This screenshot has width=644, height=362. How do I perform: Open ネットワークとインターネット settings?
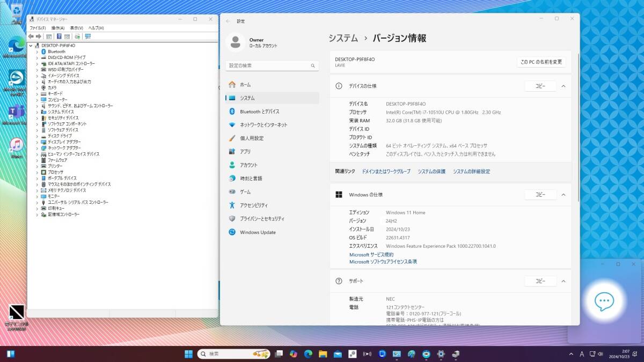pos(272,125)
